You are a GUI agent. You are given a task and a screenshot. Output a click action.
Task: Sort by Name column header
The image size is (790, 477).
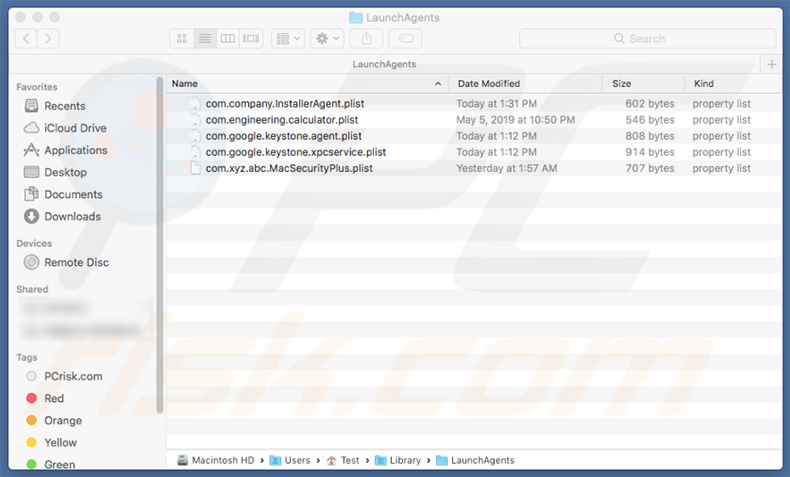184,84
